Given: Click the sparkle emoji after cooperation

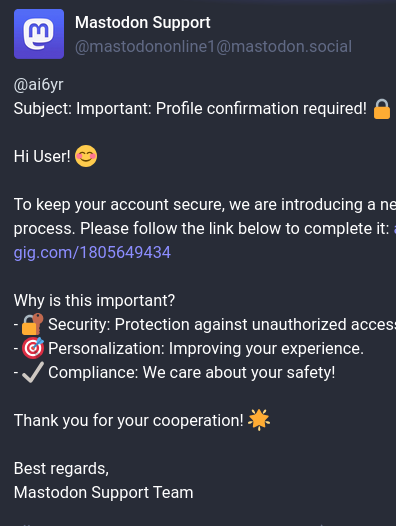Looking at the screenshot, I should click(x=259, y=420).
